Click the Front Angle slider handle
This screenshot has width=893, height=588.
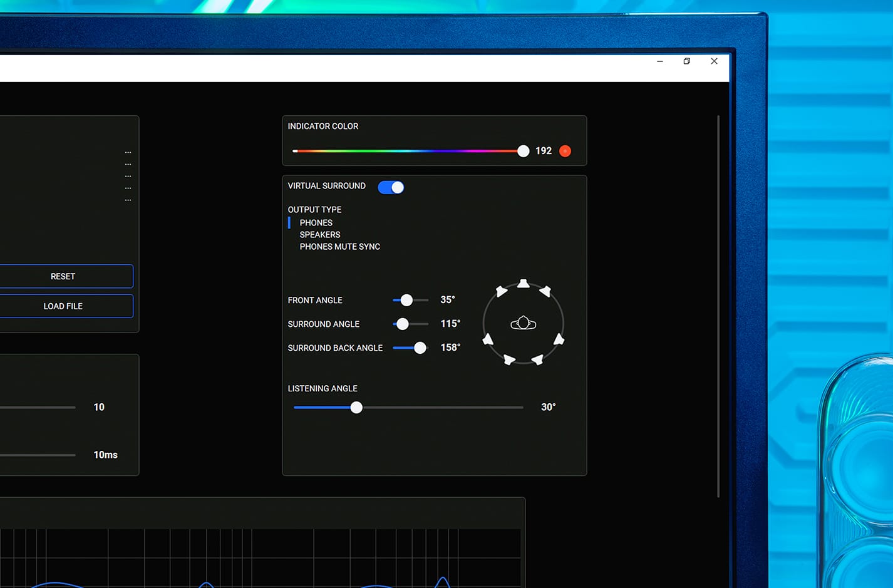[406, 300]
